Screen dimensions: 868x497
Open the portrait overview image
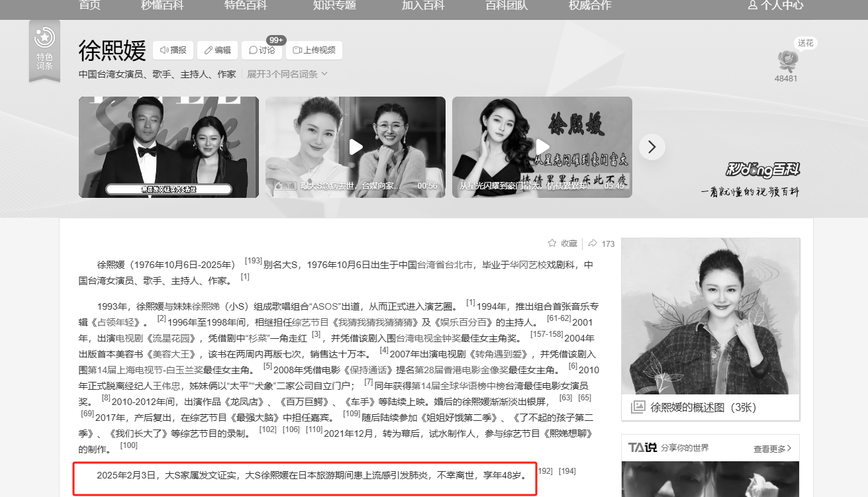pos(710,317)
